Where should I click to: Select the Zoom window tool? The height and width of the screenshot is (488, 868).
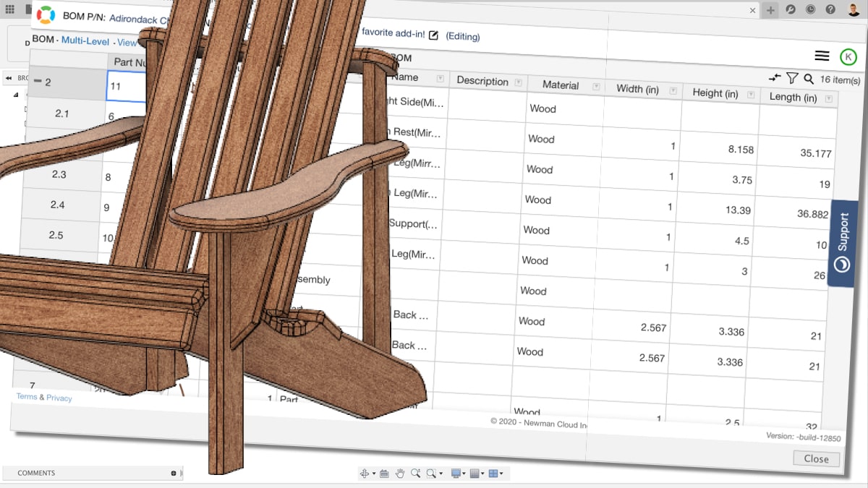pos(415,474)
